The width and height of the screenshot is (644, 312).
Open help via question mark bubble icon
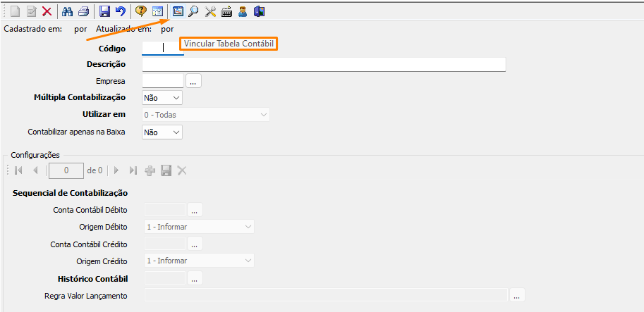point(140,12)
